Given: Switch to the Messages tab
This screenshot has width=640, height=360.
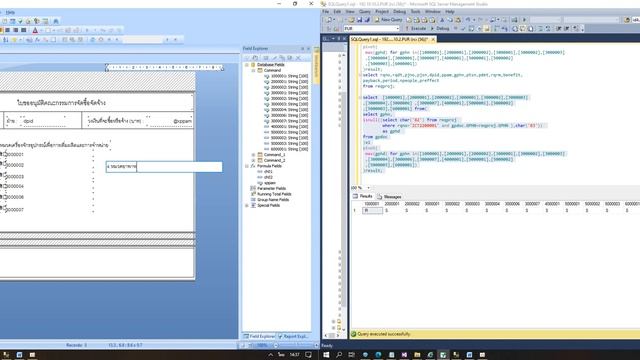Looking at the screenshot, I should click(x=389, y=197).
